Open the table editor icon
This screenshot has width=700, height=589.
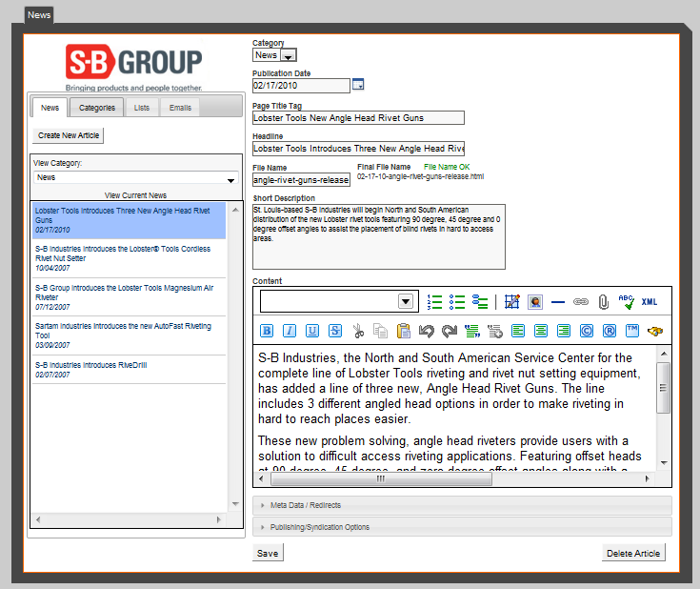(x=512, y=302)
